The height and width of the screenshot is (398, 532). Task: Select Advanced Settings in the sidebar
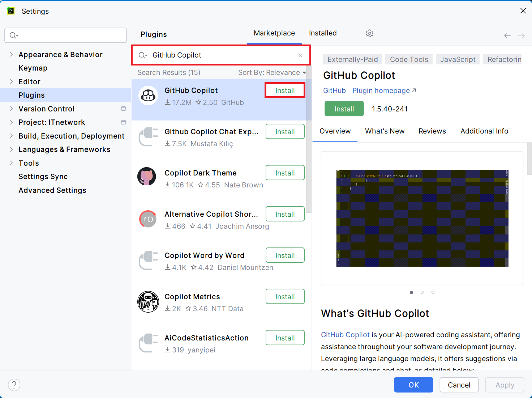52,190
